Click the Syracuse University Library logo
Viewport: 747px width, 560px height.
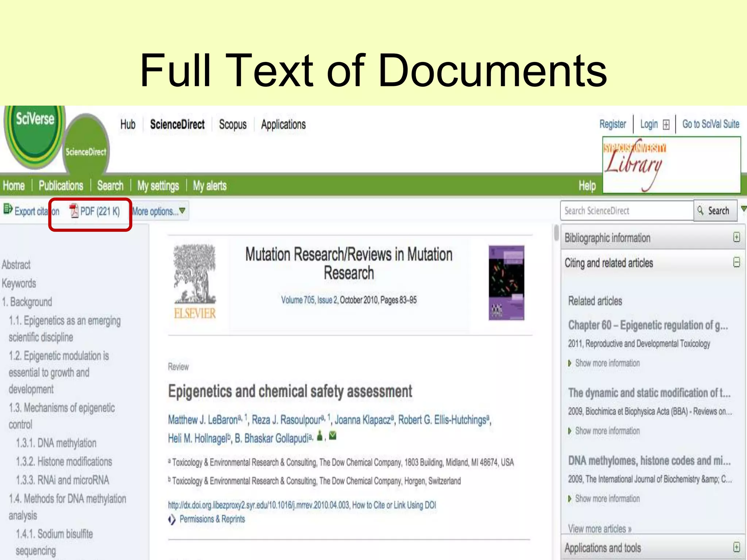(x=671, y=165)
